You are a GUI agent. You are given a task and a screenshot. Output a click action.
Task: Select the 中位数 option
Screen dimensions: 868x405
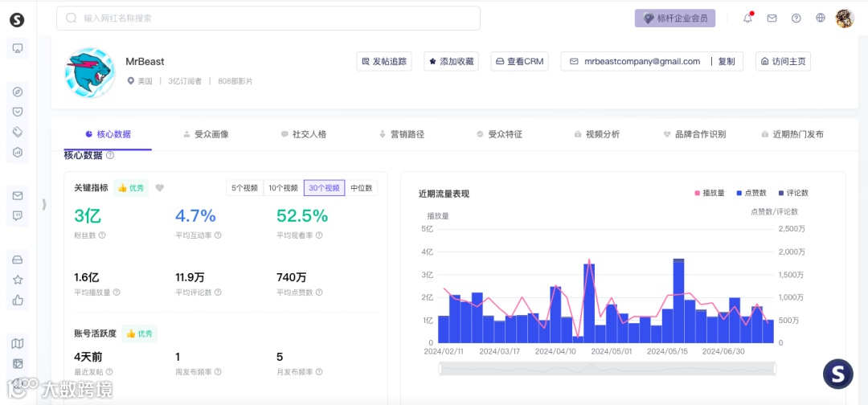pos(362,188)
